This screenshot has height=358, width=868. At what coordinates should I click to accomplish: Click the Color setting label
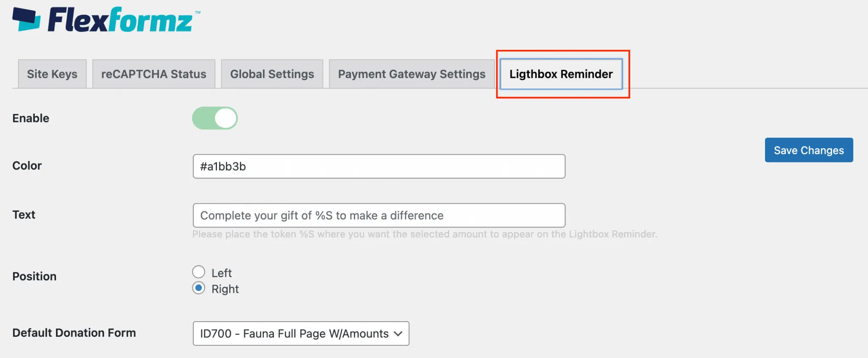coord(27,166)
